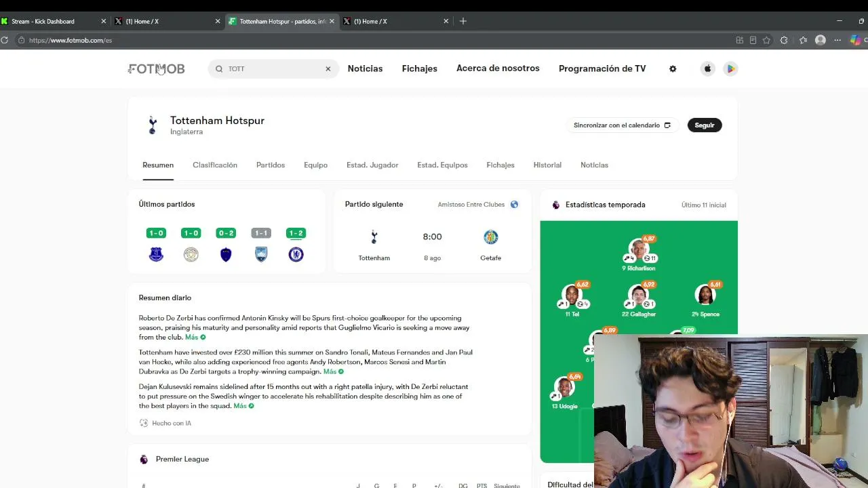The image size is (868, 488).
Task: Follow Tottenham with the Seguir button
Action: (705, 125)
